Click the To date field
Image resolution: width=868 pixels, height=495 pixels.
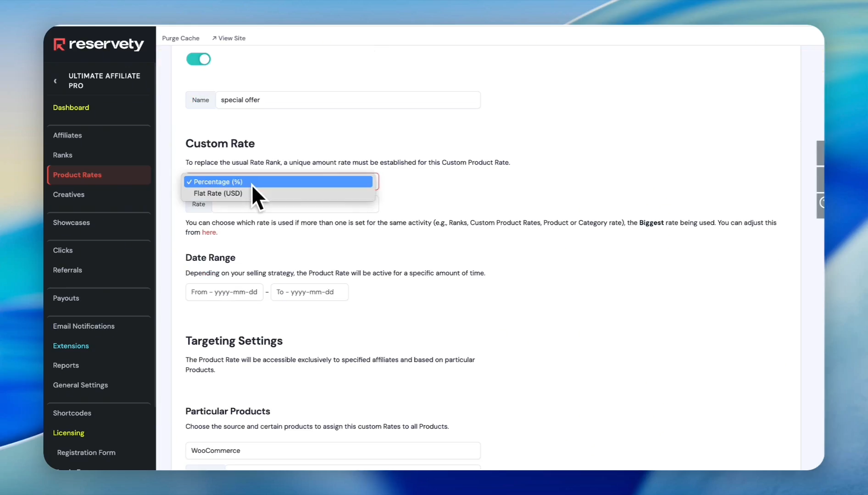309,292
